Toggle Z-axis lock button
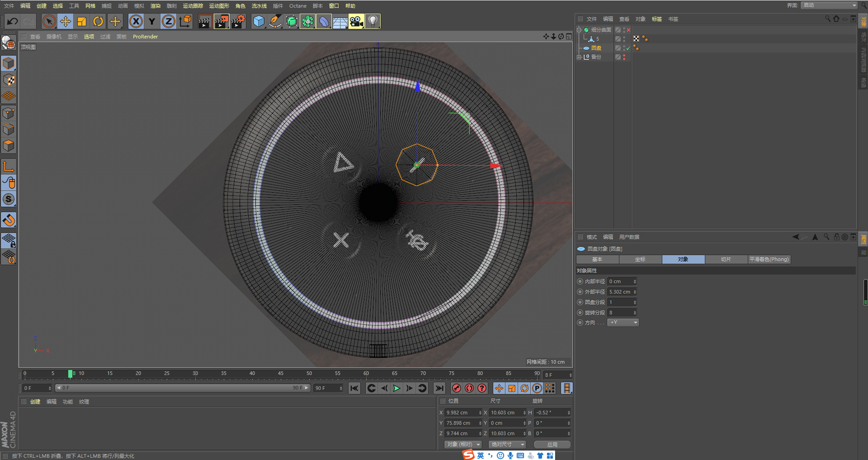 (x=168, y=21)
